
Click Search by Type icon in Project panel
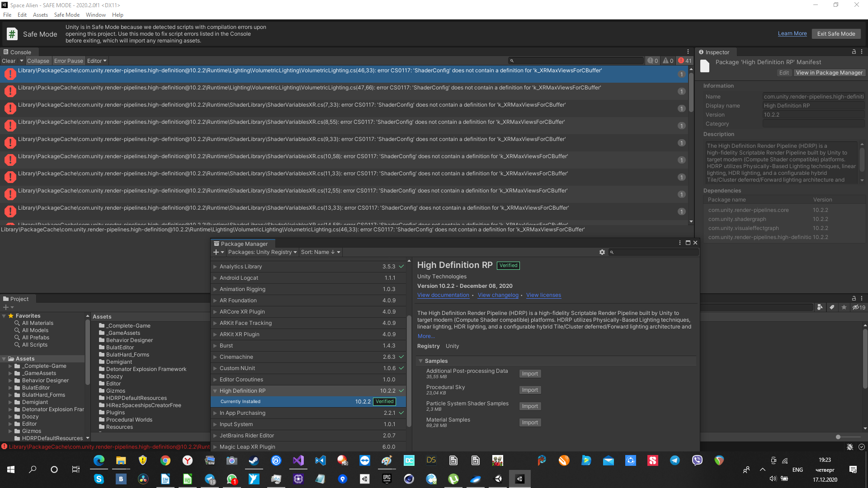click(x=820, y=307)
